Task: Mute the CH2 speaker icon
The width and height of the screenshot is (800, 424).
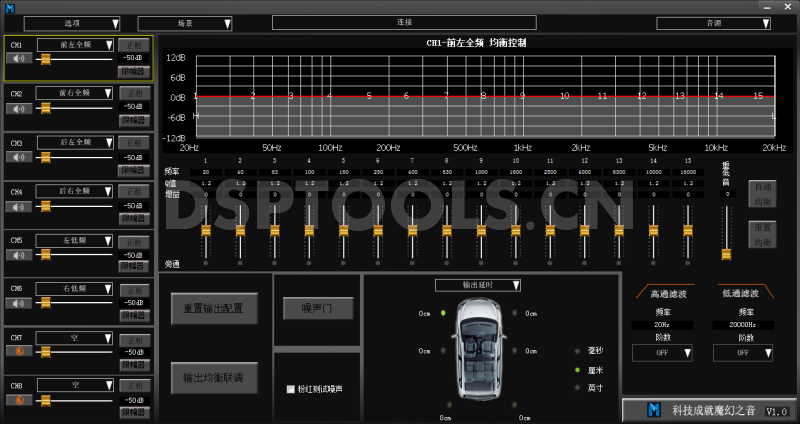Action: pos(20,107)
